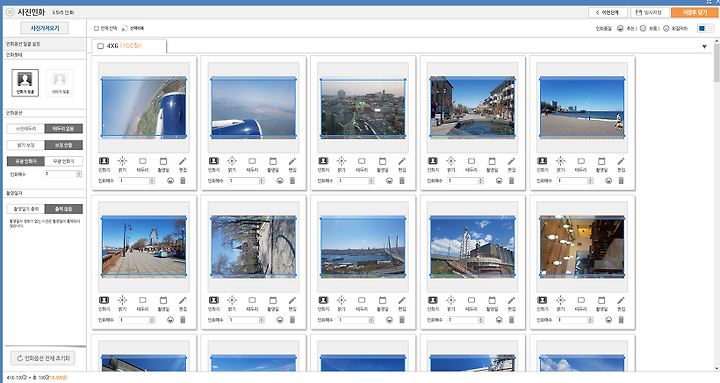
Task: Check the 전체 선택 (select all) checkbox
Action: pyautogui.click(x=96, y=28)
